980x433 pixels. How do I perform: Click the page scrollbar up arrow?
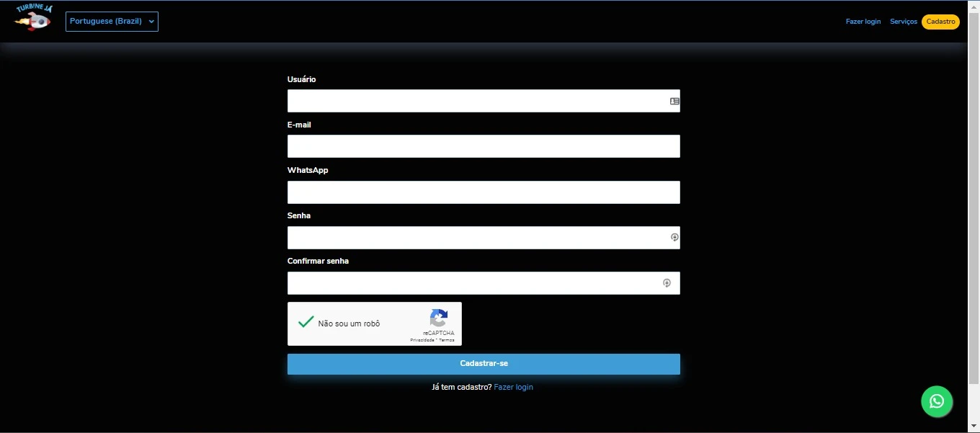click(x=974, y=6)
